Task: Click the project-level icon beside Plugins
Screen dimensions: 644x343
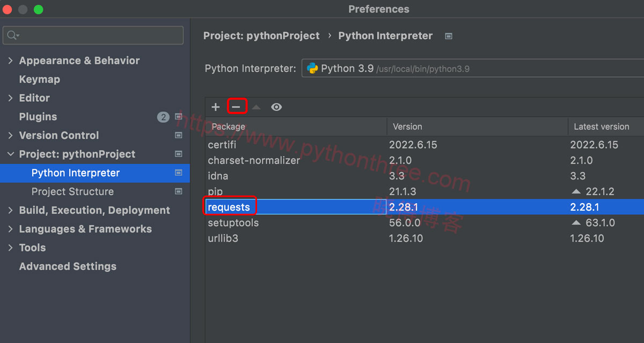Action: pos(179,117)
